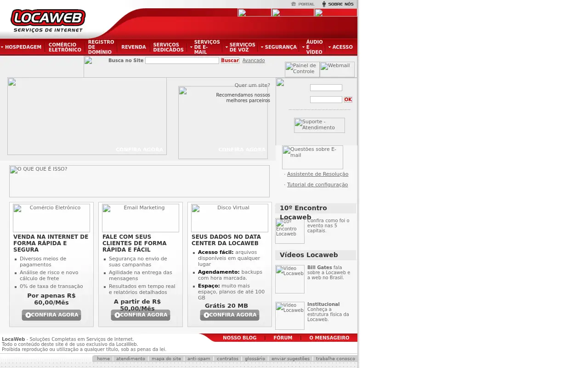Open the Email Marketing product image
The height and width of the screenshot is (368, 588).
pos(141,218)
